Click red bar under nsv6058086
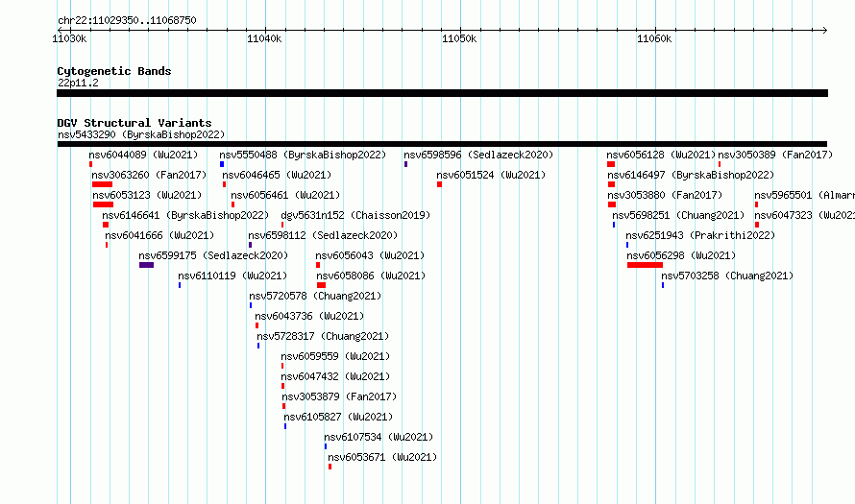Viewport: 855px width, 504px height. click(x=321, y=285)
